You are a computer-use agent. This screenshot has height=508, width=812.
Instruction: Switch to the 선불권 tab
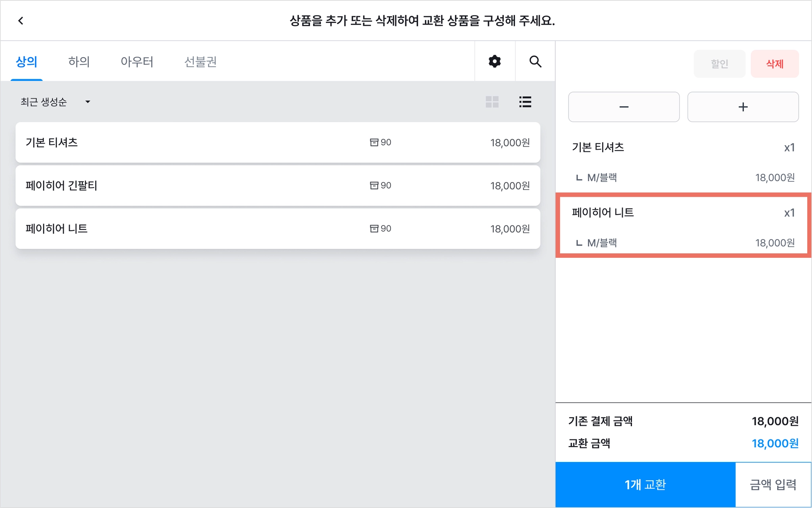pos(200,61)
